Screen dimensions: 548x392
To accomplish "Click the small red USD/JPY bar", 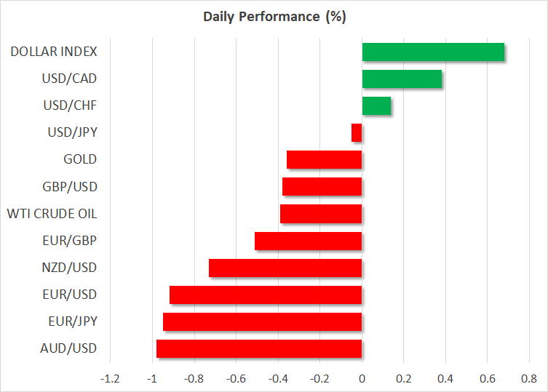I will pyautogui.click(x=357, y=132).
